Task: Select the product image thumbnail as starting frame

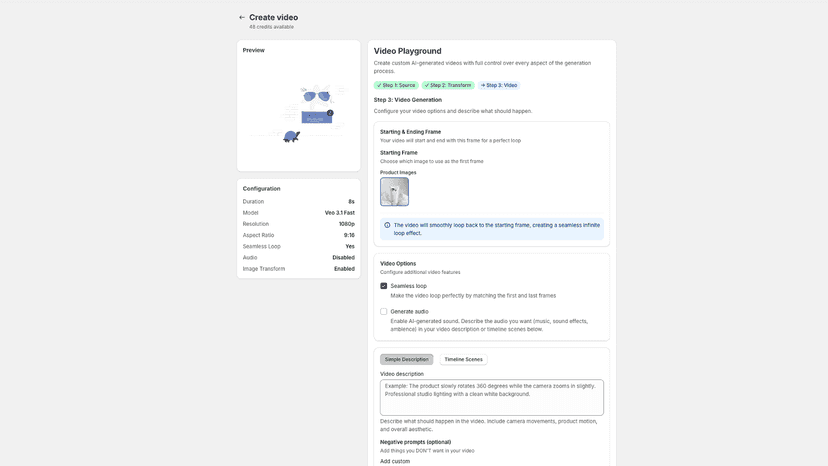Action: (x=394, y=191)
